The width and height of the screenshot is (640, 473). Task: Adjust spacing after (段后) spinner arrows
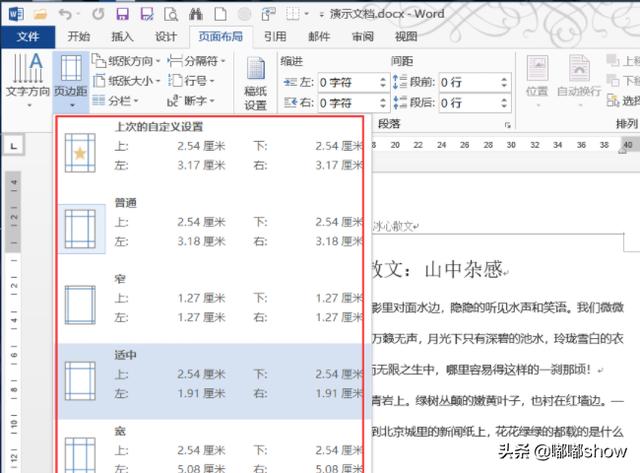504,103
